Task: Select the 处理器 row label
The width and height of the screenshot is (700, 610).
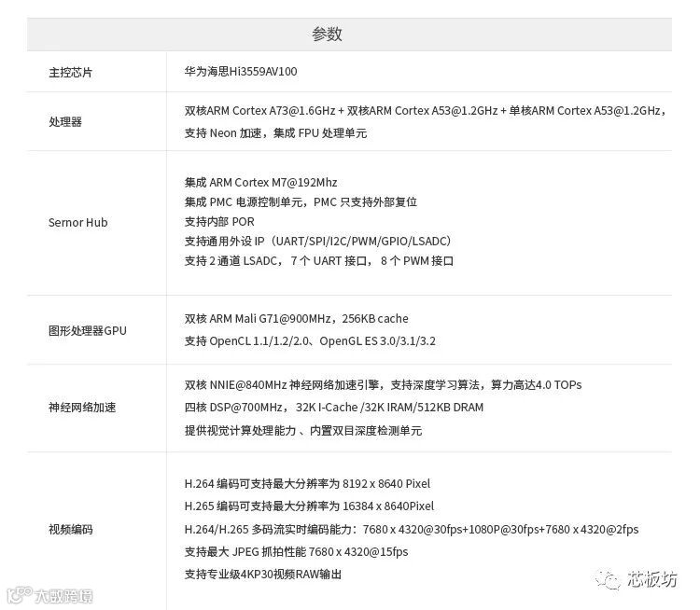Action: 65,122
